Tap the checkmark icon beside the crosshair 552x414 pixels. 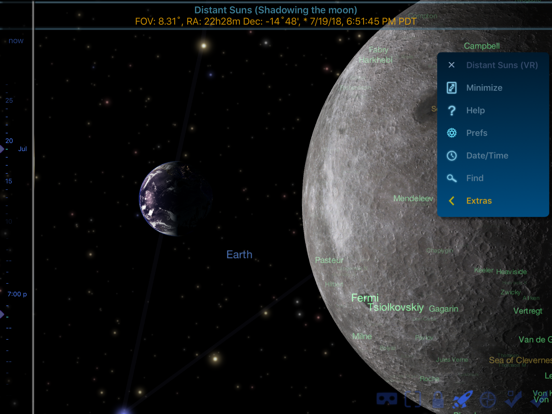[x=513, y=399]
